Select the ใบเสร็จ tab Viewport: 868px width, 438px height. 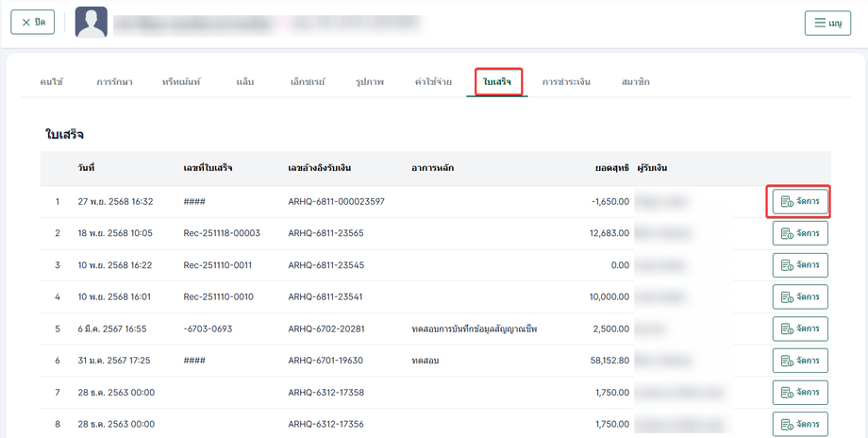pyautogui.click(x=497, y=82)
